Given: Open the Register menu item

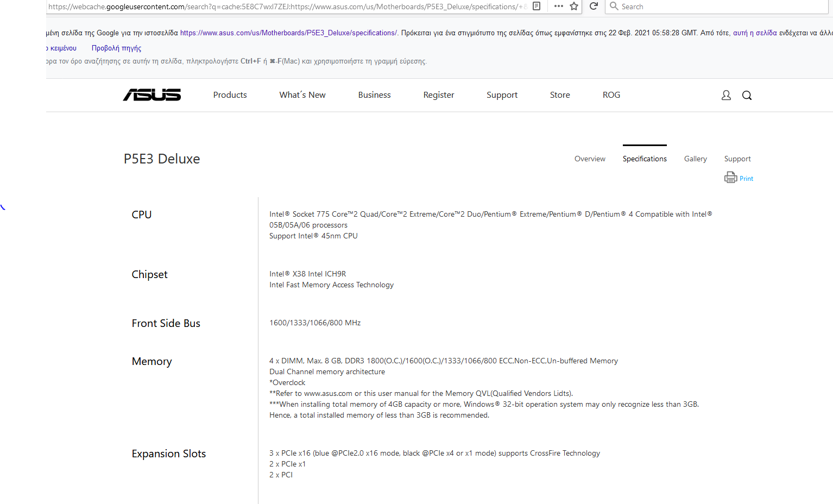Looking at the screenshot, I should tap(439, 95).
